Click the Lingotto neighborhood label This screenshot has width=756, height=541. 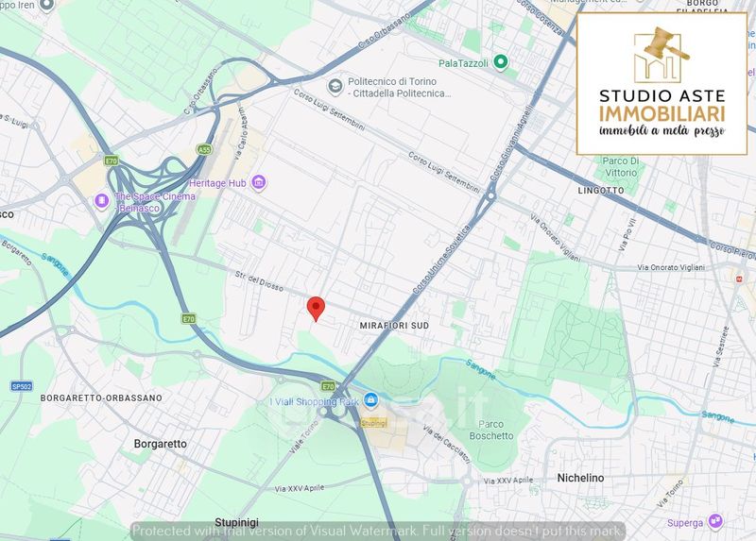coord(601,191)
